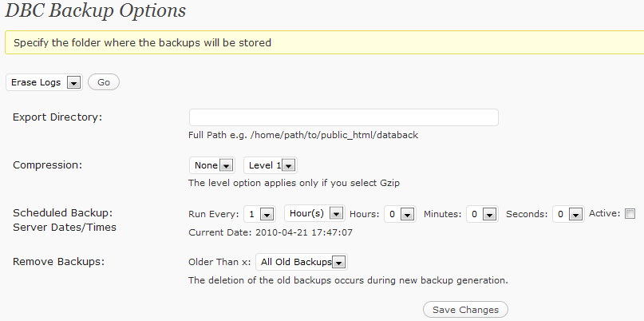The image size is (644, 321).
Task: Click the yellow folder notice banner
Action: coord(325,42)
